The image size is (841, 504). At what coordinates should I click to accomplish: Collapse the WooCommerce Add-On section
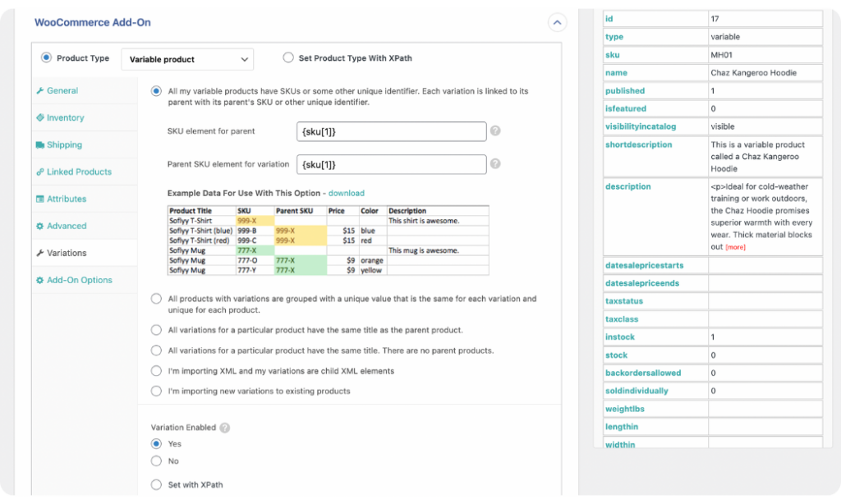[x=557, y=22]
